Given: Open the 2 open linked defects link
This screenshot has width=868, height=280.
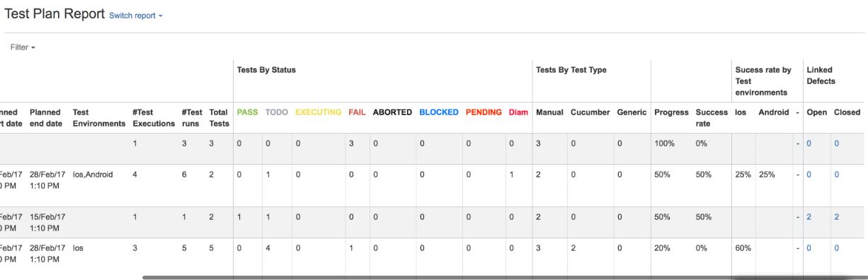Looking at the screenshot, I should coord(809,217).
